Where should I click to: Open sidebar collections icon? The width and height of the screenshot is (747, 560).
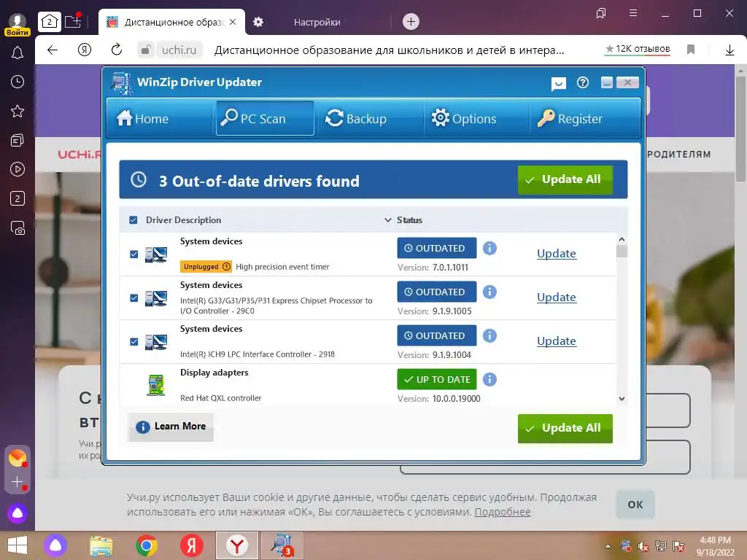[x=18, y=141]
